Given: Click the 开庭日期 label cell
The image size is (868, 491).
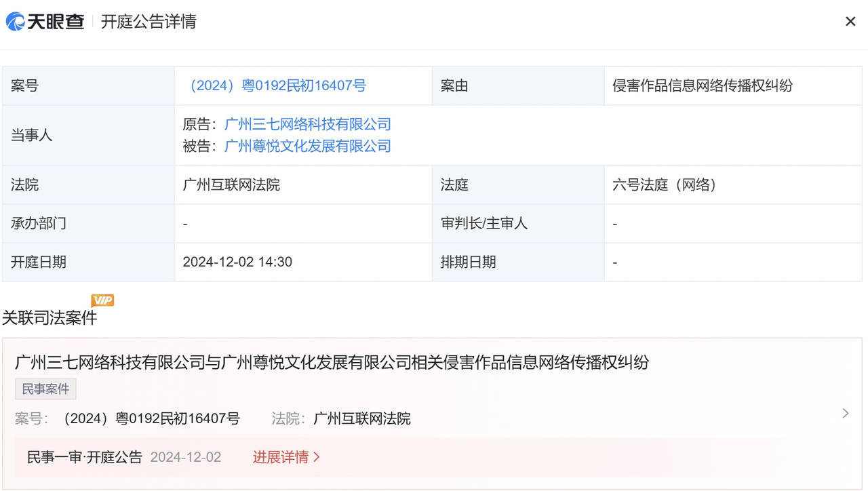Looking at the screenshot, I should tap(88, 262).
